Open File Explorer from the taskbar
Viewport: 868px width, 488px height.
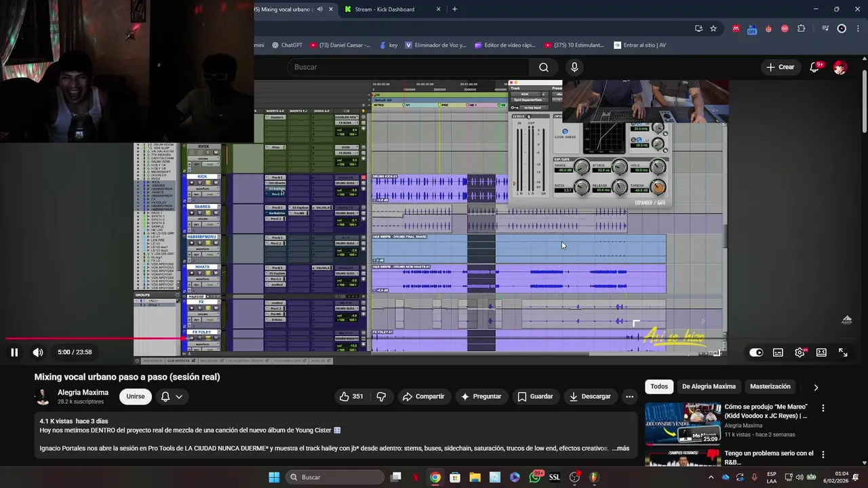coord(475,477)
